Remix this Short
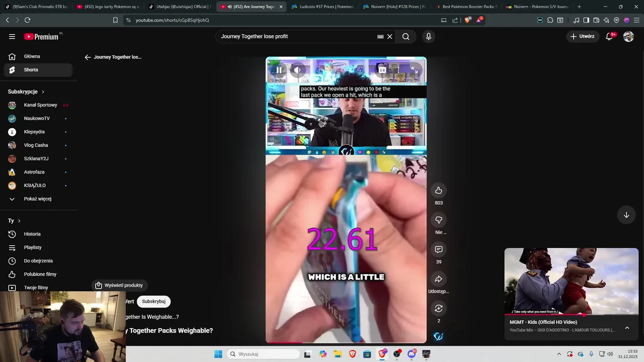The height and width of the screenshot is (362, 644). 439,308
